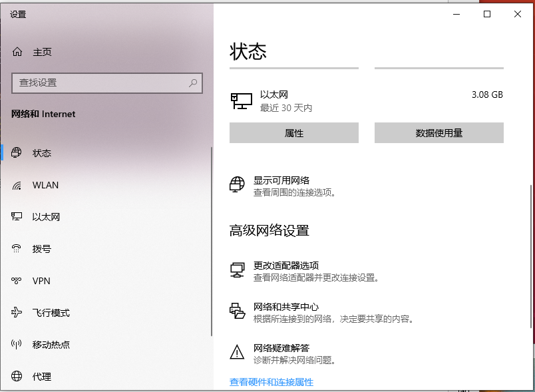Click the globe icon for 显示可用网络
Image resolution: width=535 pixels, height=392 pixels.
237,184
